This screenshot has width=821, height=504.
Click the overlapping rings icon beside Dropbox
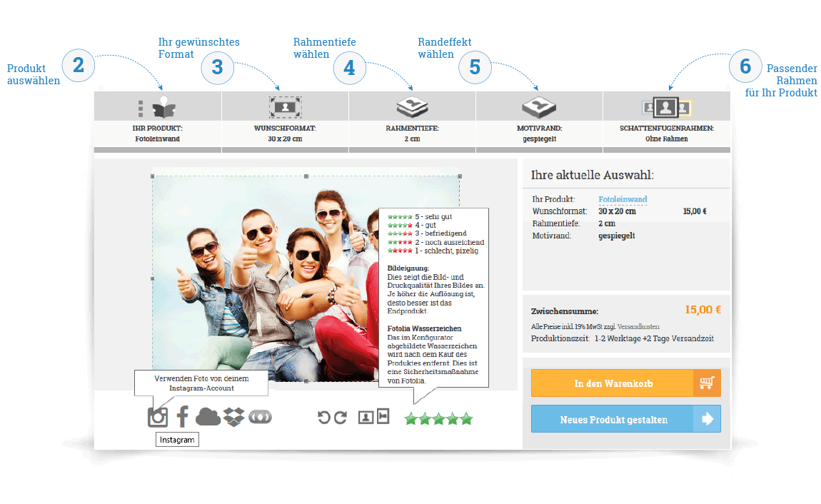[260, 417]
